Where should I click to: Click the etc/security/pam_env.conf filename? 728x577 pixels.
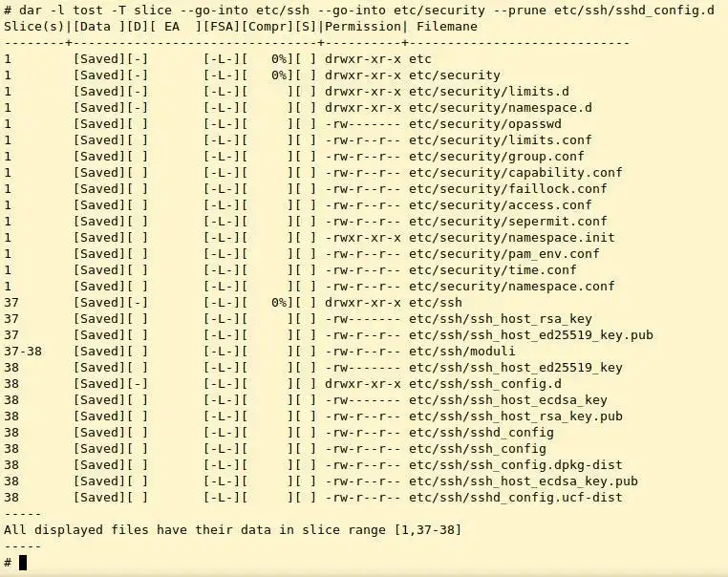(504, 254)
